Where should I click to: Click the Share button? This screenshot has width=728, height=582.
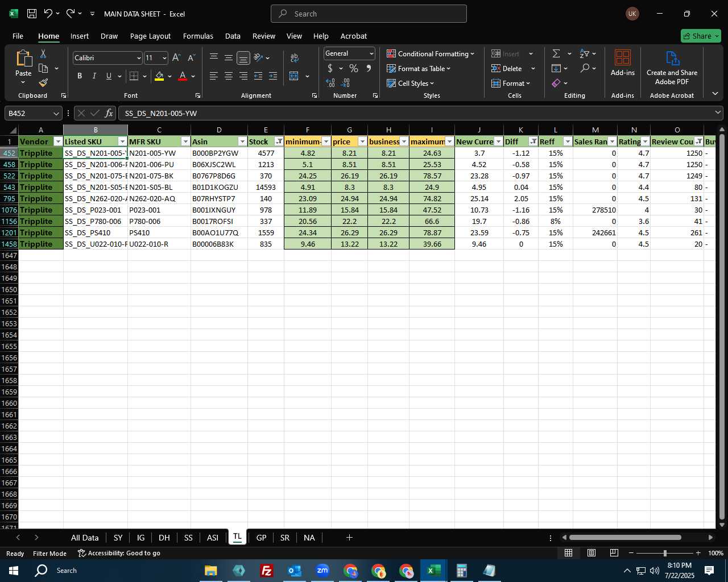701,36
